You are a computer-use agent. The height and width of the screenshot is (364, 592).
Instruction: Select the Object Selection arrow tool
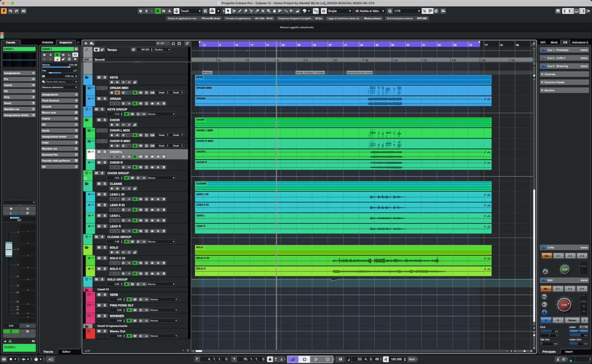[228, 11]
